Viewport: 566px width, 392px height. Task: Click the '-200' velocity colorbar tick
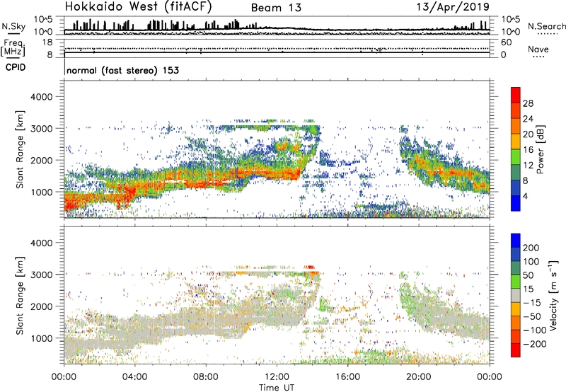[535, 344]
